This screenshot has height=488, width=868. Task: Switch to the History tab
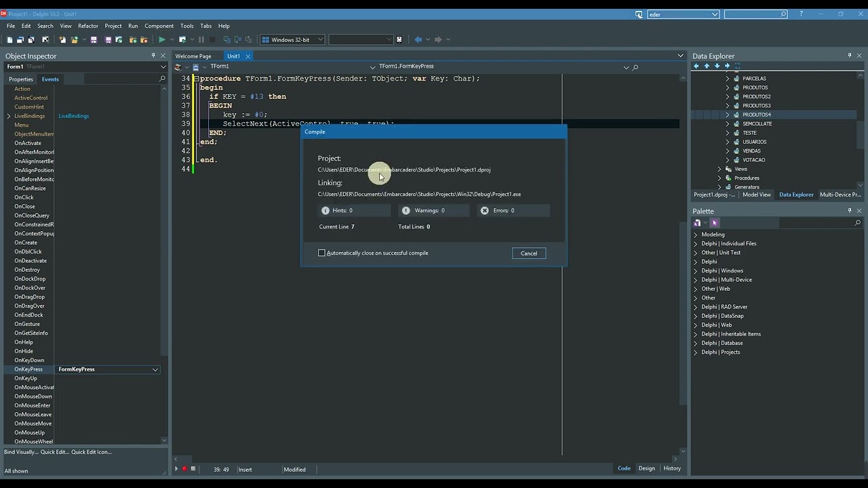pos(672,468)
